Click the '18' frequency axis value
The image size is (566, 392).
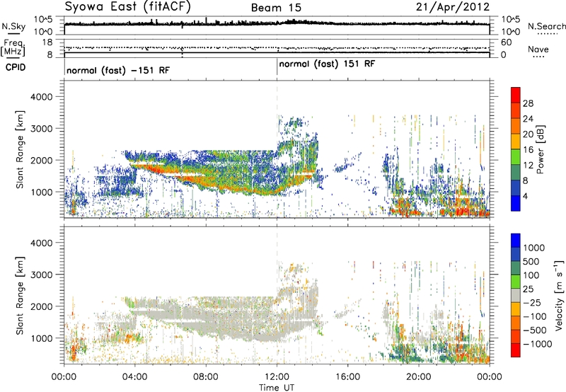[47, 42]
